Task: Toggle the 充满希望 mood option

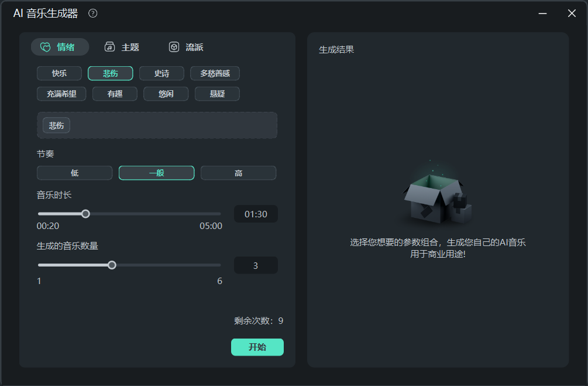Action: [61, 94]
